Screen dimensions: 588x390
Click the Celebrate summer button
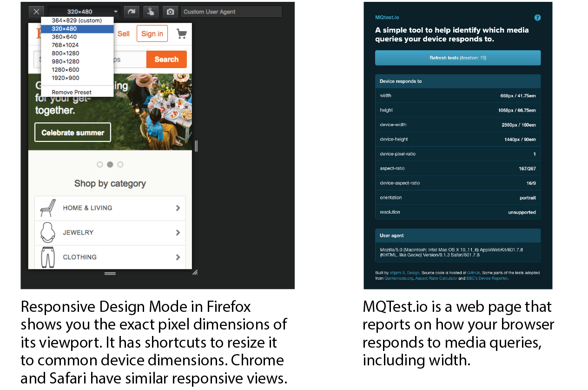click(x=73, y=133)
